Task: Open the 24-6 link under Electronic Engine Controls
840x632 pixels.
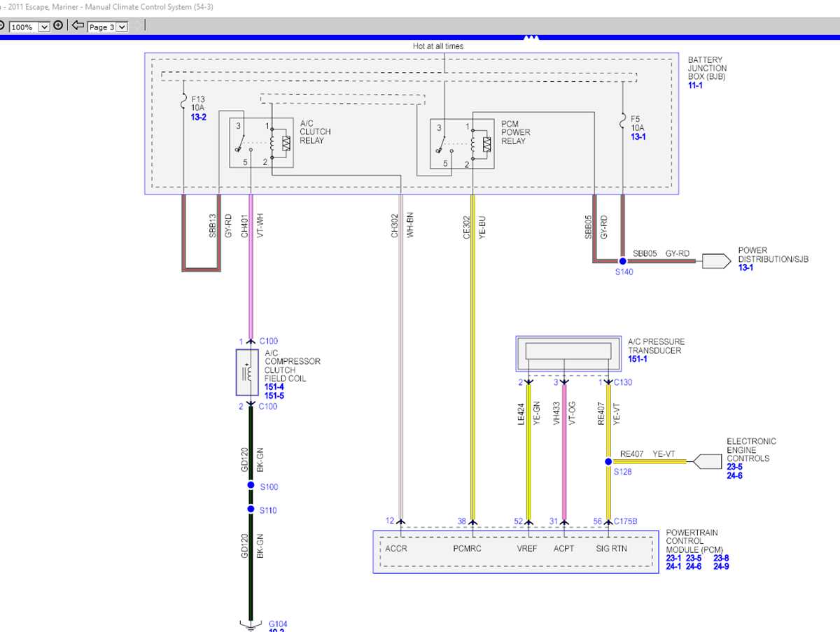Action: 735,476
